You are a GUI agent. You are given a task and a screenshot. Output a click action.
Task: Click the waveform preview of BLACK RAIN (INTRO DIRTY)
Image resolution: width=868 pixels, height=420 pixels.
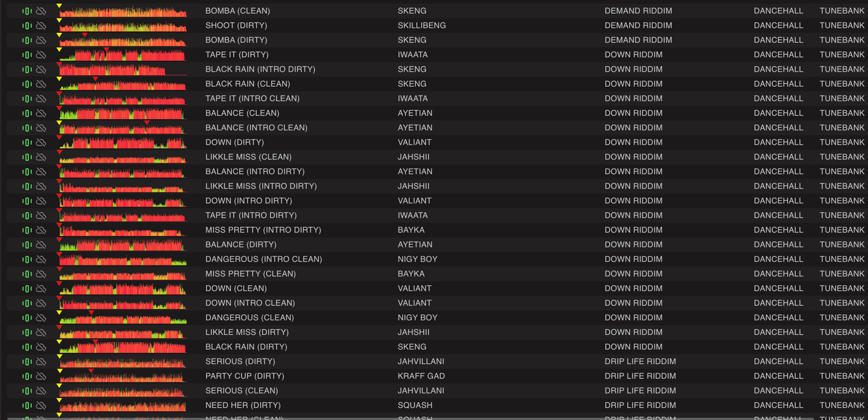[123, 70]
